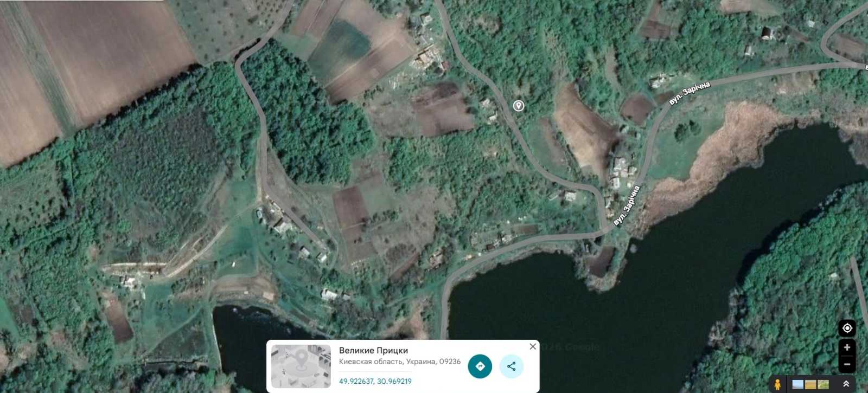Image resolution: width=868 pixels, height=393 pixels.
Task: Open the second photo thumbnail in strip
Action: pyautogui.click(x=810, y=384)
